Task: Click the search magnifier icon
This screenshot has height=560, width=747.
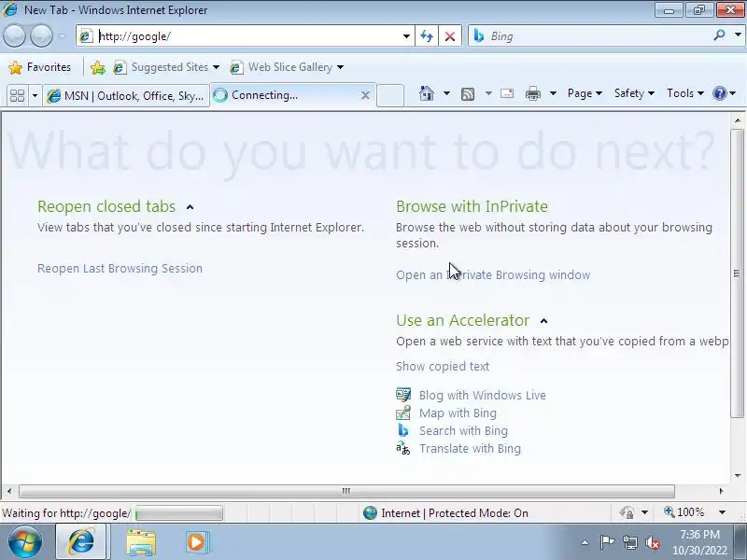Action: click(x=719, y=35)
